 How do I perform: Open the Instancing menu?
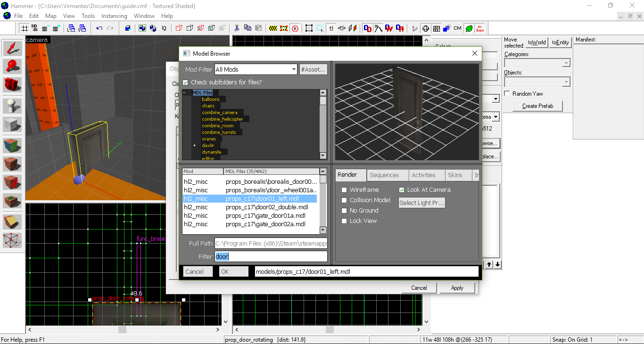coord(114,16)
